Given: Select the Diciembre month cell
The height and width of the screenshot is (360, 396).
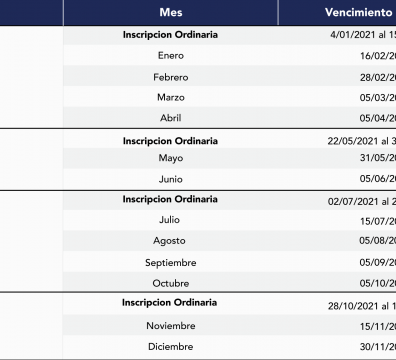Looking at the screenshot, I should [x=171, y=346].
